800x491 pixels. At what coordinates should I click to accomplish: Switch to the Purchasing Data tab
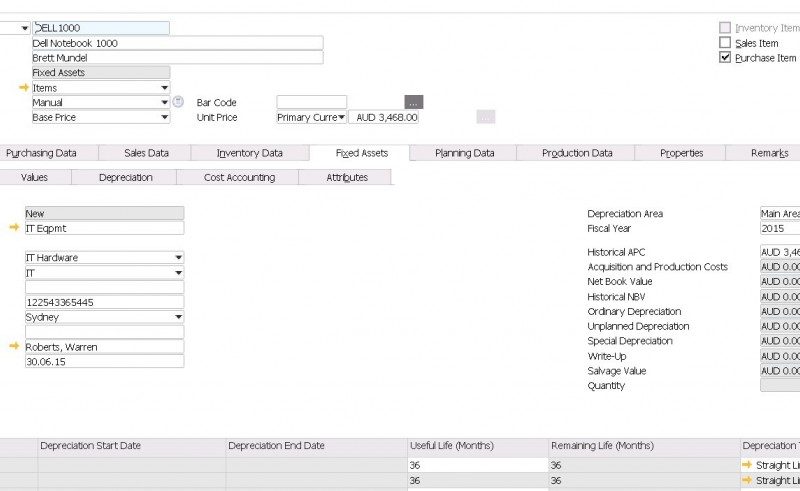tap(49, 153)
